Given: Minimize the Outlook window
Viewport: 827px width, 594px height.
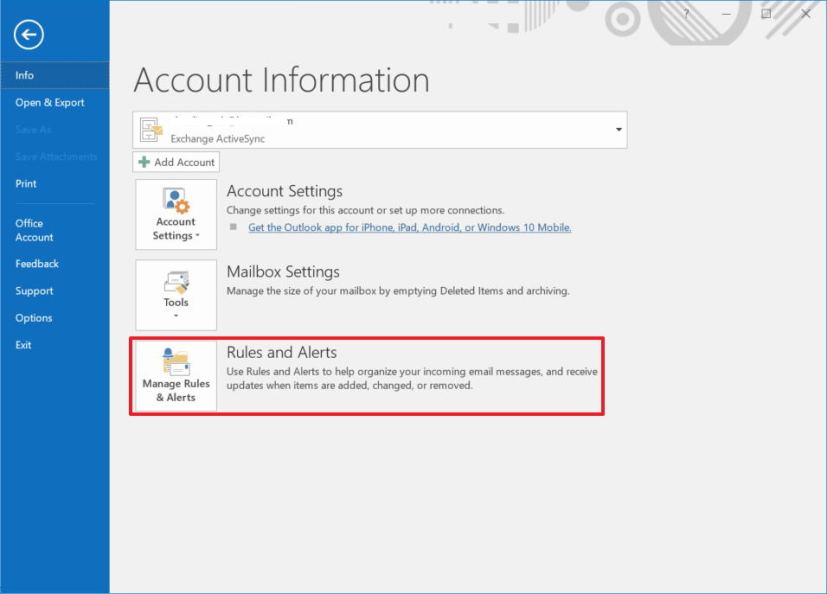Looking at the screenshot, I should 726,14.
